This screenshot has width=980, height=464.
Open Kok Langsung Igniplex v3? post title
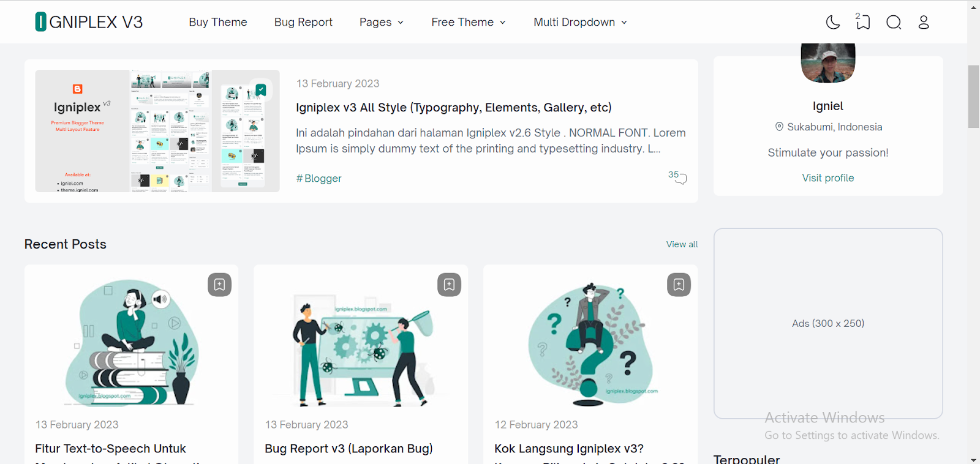pyautogui.click(x=569, y=449)
